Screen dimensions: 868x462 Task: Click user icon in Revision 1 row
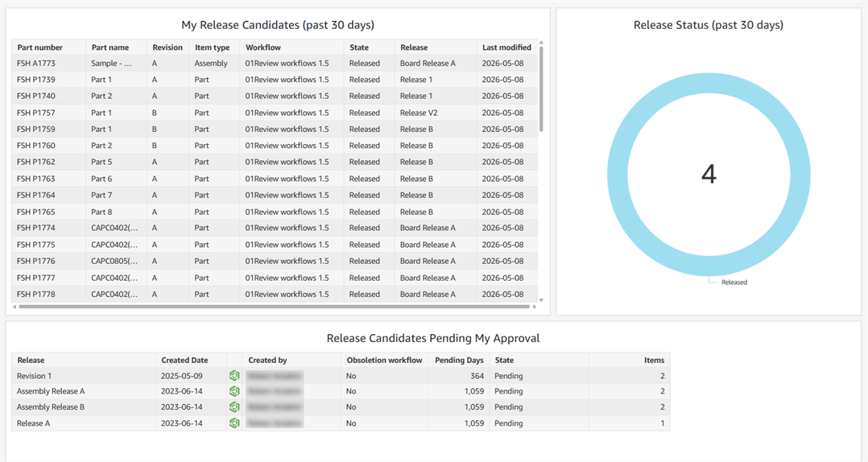coord(234,376)
